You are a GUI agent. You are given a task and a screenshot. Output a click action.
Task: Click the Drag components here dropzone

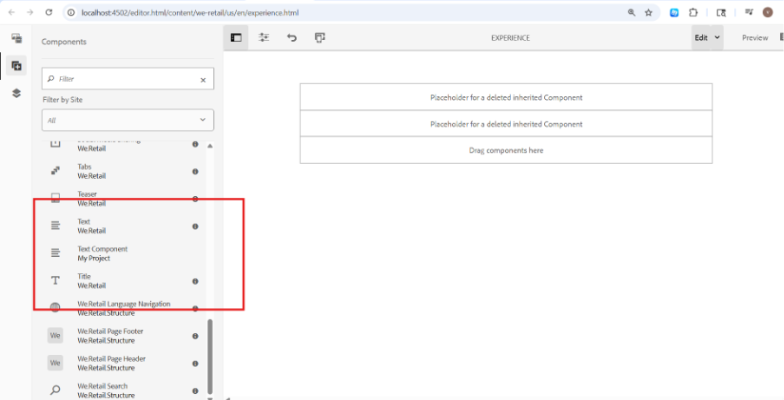pyautogui.click(x=506, y=150)
